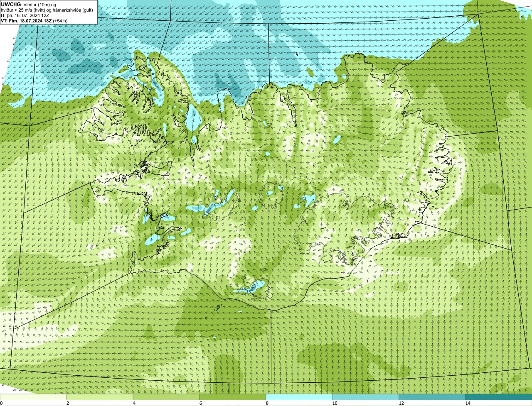Click the 4–6 medium green color bar segment
This screenshot has width=532, height=406.
[166, 397]
